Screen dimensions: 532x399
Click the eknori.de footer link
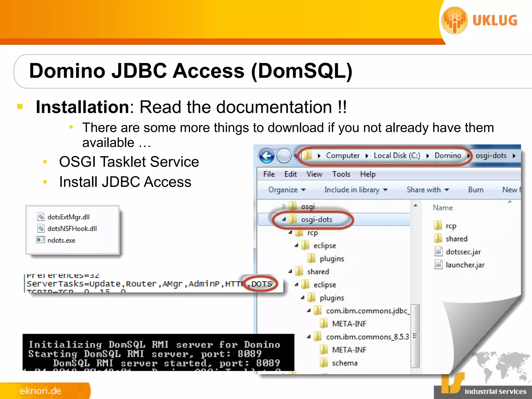click(41, 391)
